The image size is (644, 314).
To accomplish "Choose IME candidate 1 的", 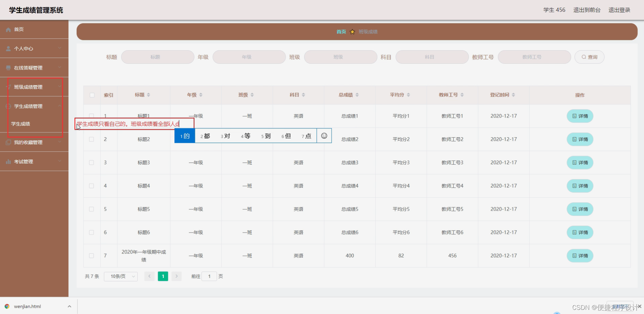I will coord(185,136).
